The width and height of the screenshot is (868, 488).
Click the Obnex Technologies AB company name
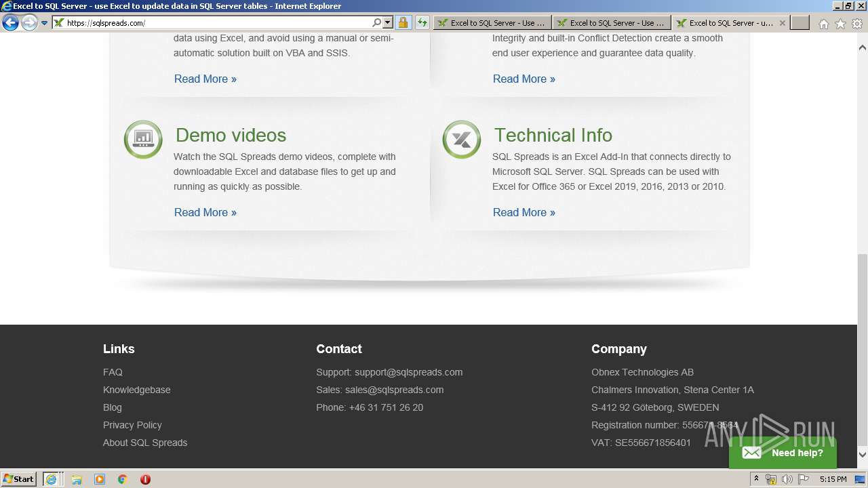[x=642, y=372]
